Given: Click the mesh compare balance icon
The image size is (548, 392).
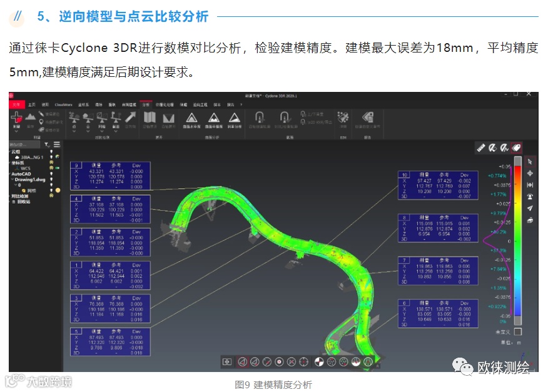Looking at the screenshot, I should point(102,118).
